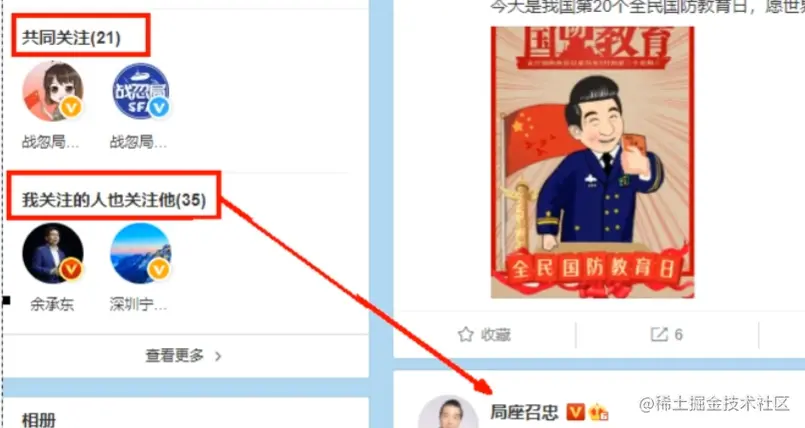Click the 收藏 button
This screenshot has width=805, height=428.
click(x=484, y=335)
